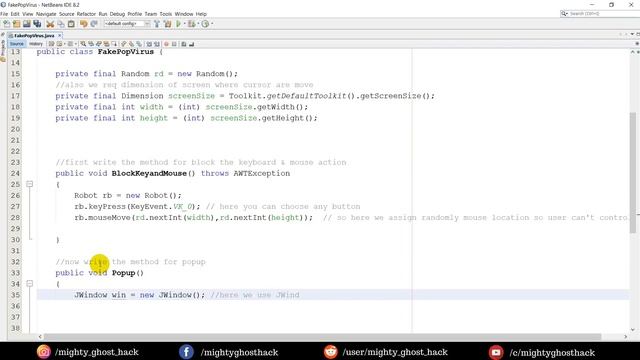
Task: Click the Copy icon in the main toolbar
Action: tap(61, 24)
